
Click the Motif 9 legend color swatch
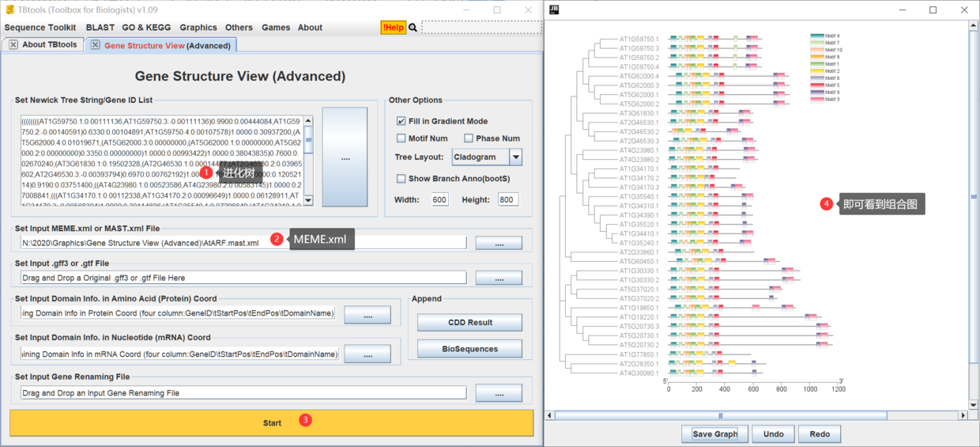coord(817,93)
